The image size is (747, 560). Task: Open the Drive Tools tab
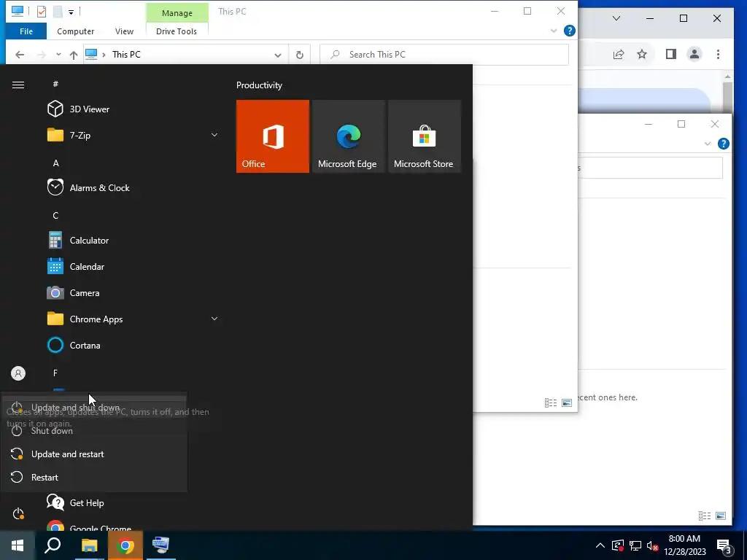[177, 31]
